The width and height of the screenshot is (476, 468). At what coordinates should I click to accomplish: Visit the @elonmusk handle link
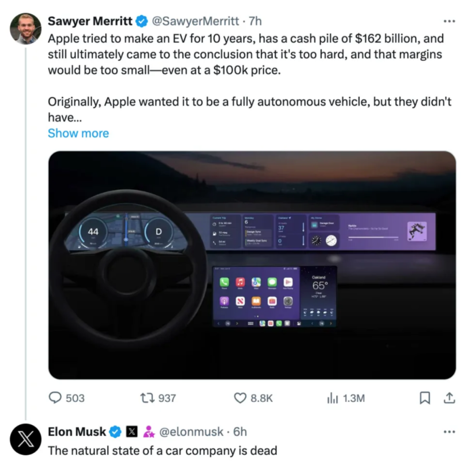tap(190, 432)
